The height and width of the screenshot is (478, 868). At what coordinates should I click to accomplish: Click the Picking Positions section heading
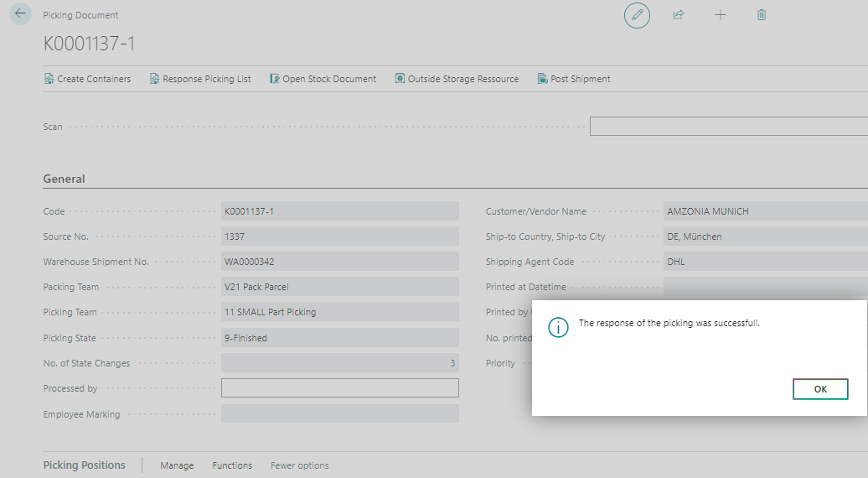(84, 465)
